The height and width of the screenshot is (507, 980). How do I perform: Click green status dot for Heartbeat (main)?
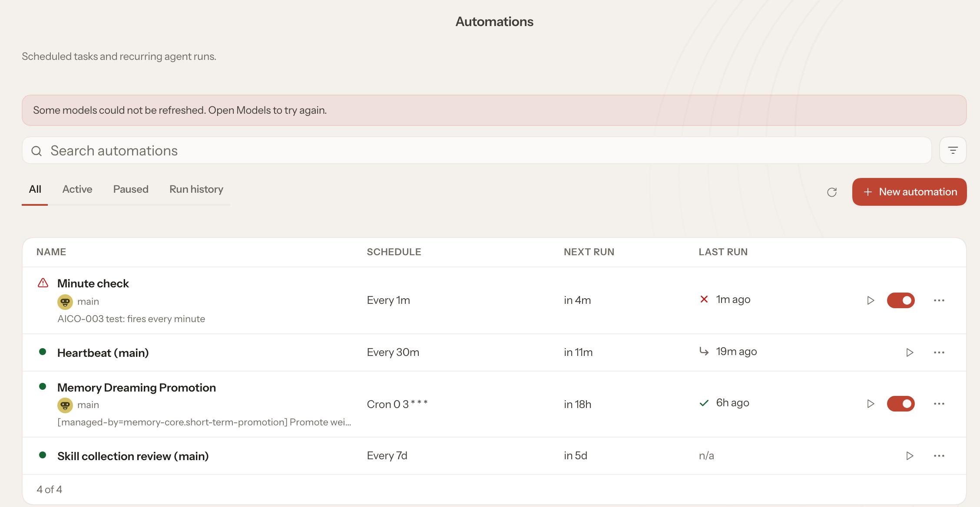(x=43, y=352)
